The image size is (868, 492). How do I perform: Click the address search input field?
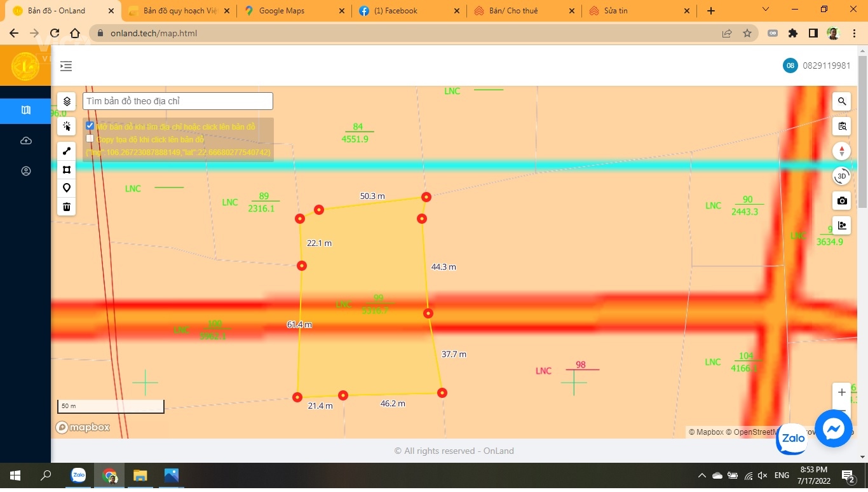[x=178, y=101]
